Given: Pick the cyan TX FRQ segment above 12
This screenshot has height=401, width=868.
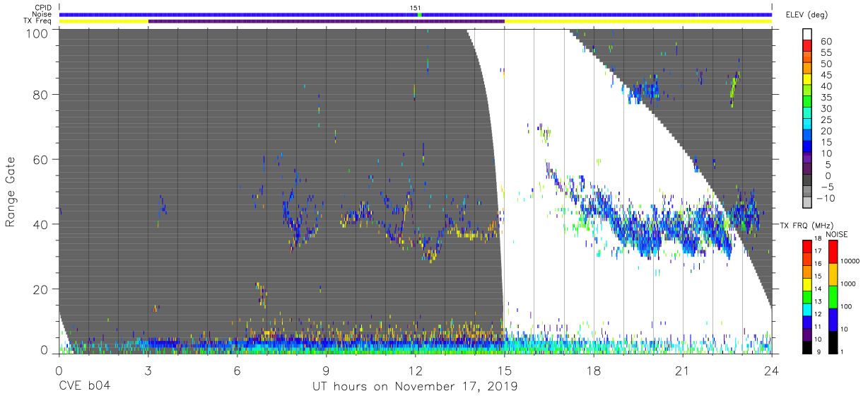Looking at the screenshot, I should pyautogui.click(x=807, y=310).
